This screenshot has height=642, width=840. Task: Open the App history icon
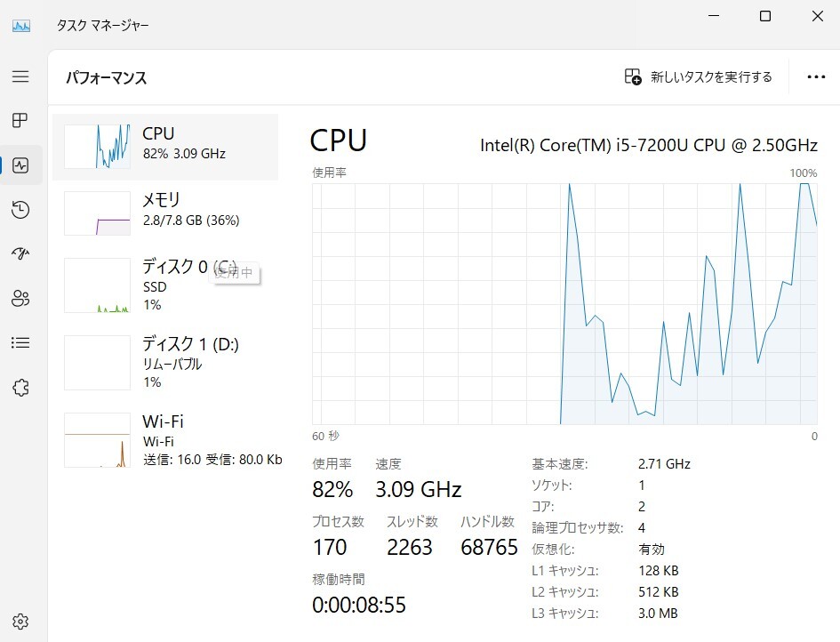pyautogui.click(x=20, y=210)
